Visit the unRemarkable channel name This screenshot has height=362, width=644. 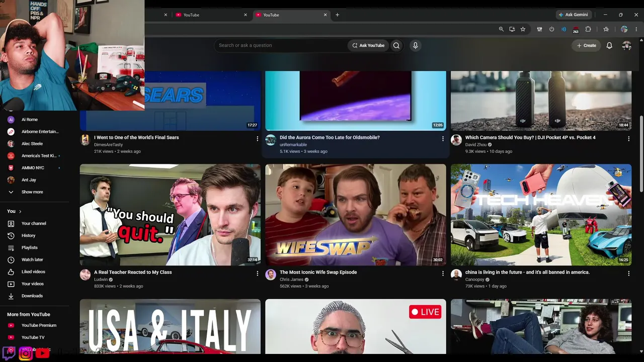[x=293, y=145]
